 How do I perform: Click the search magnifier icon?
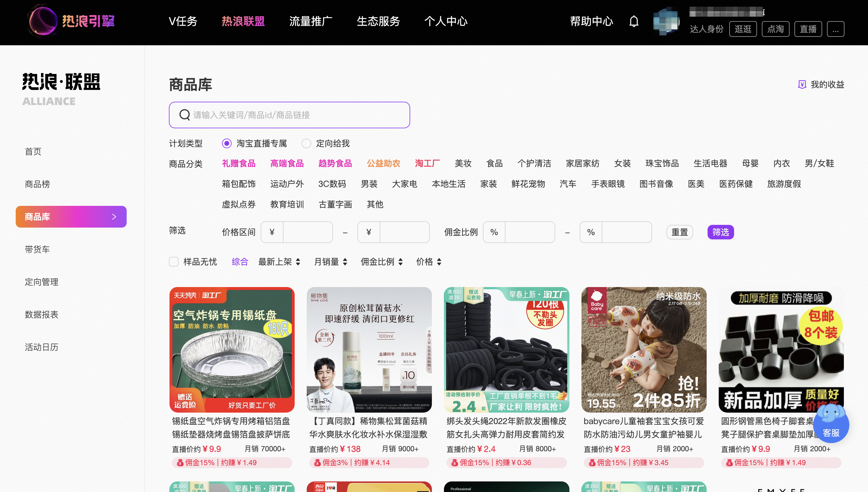pyautogui.click(x=184, y=115)
